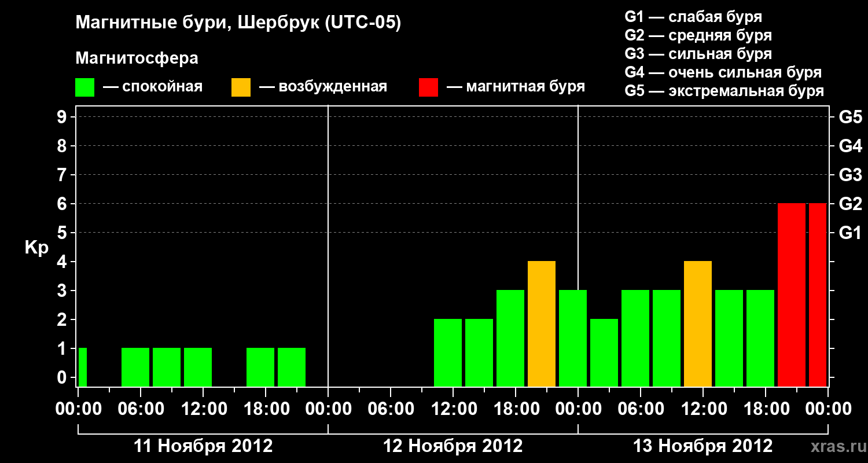Click the 06:00 time label under 11 November
The height and width of the screenshot is (463, 868).
(141, 409)
